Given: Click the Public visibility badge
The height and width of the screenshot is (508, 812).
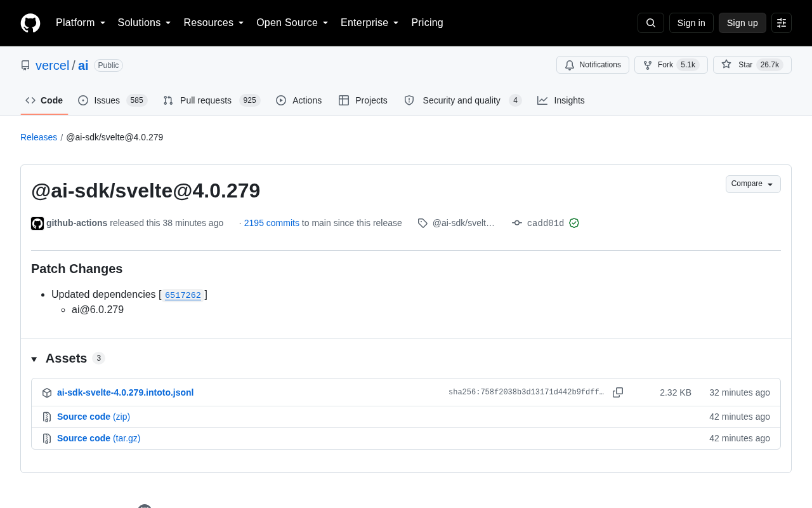Looking at the screenshot, I should pyautogui.click(x=108, y=65).
